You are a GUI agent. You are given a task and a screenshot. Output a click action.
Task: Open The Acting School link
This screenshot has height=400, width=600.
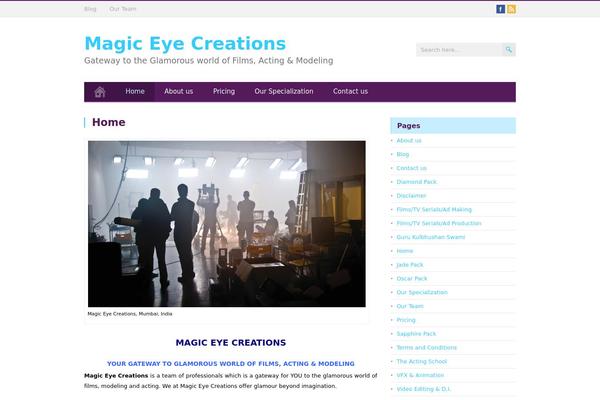(422, 361)
